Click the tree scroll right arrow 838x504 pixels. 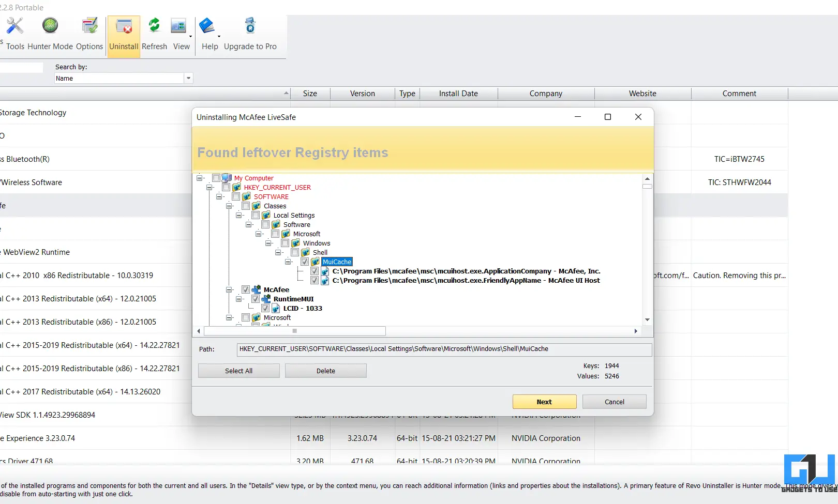tap(636, 331)
